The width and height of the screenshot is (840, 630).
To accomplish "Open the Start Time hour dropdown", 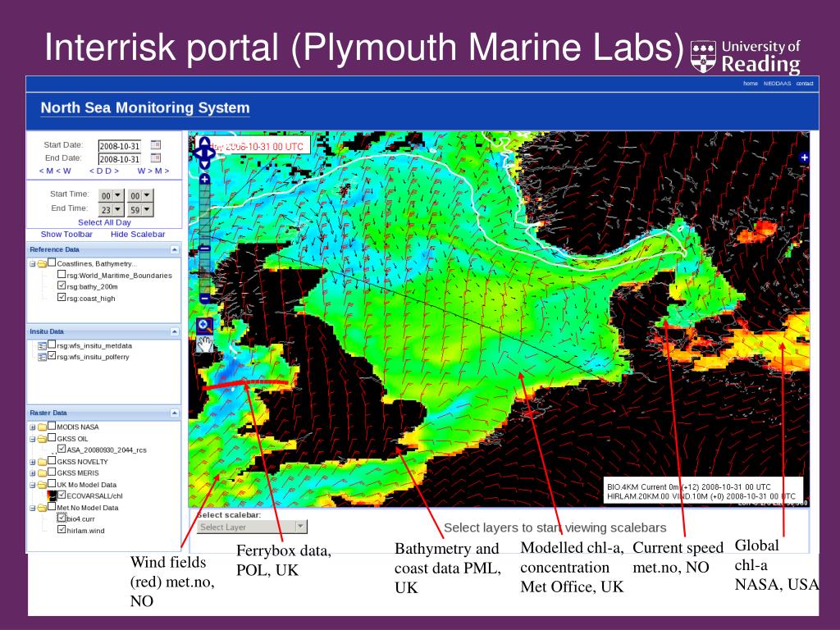I will pos(112,195).
